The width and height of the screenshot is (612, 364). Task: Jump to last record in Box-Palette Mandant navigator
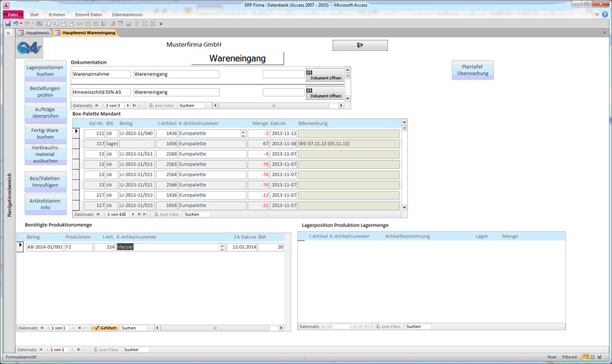[x=140, y=214]
